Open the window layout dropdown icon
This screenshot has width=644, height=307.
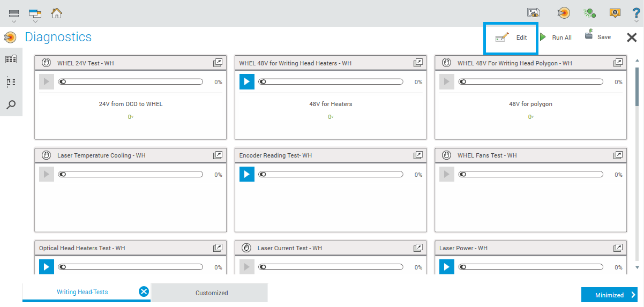click(35, 14)
